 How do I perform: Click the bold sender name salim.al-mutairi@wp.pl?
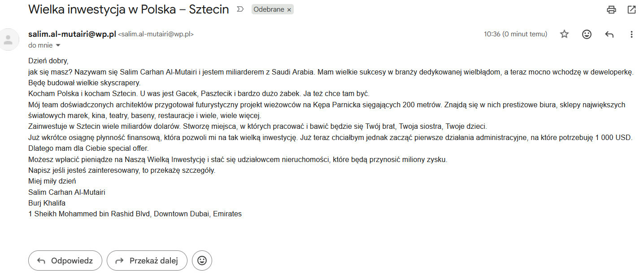pos(72,34)
